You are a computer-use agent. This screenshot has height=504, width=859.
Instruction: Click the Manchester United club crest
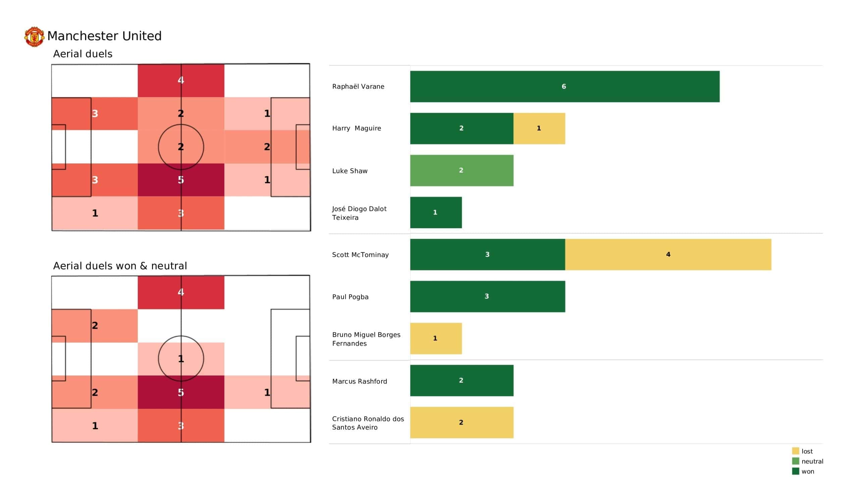coord(34,37)
